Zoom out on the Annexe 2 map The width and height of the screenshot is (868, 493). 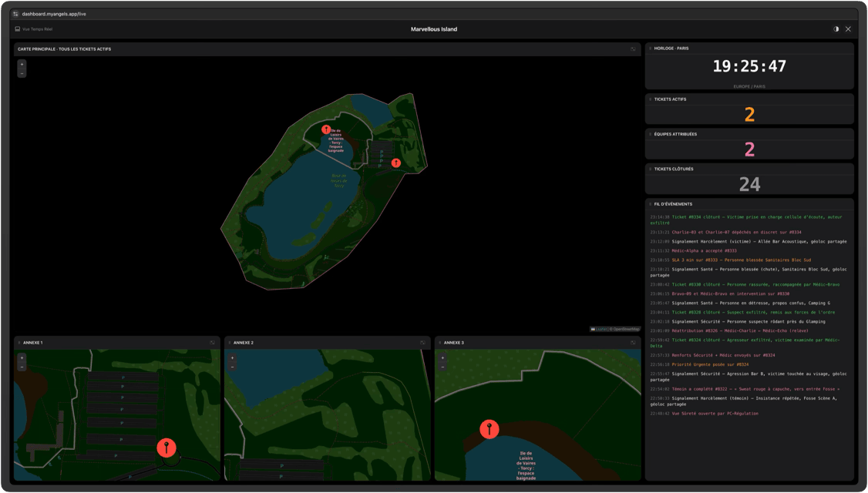tap(233, 367)
